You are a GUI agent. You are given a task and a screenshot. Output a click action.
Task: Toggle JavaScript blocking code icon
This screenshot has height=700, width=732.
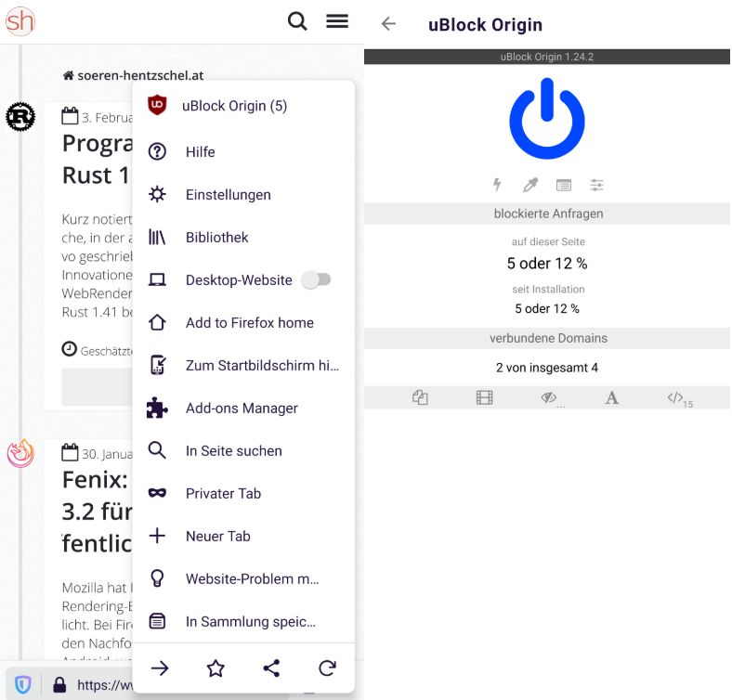[677, 398]
